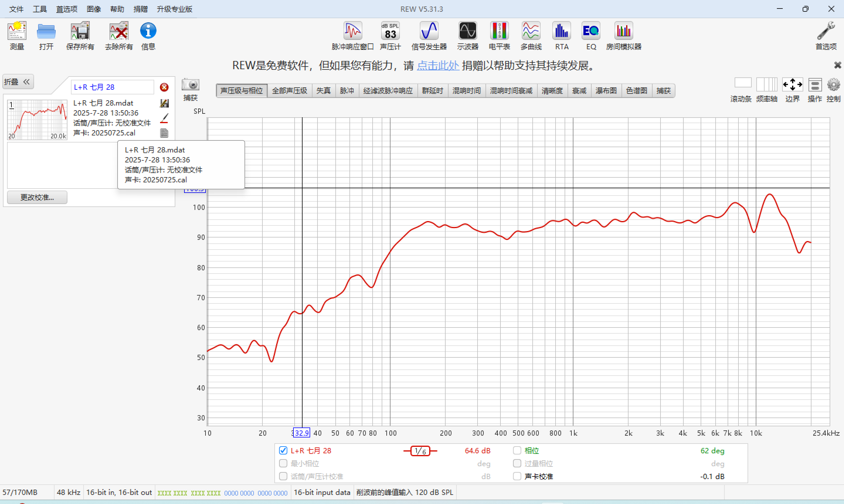Open the 升级专业版 menu

point(174,9)
